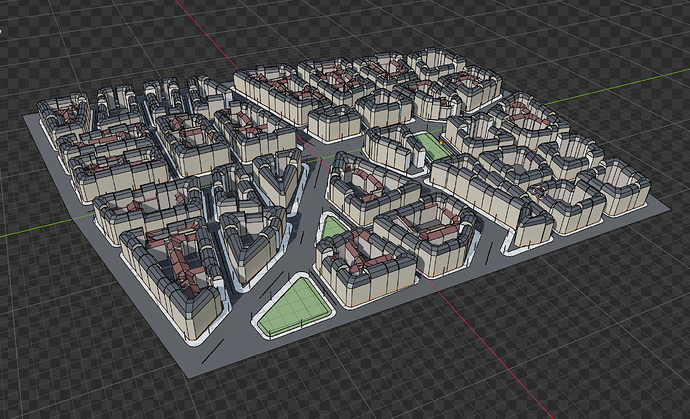Select the large triangular green park

[294, 307]
